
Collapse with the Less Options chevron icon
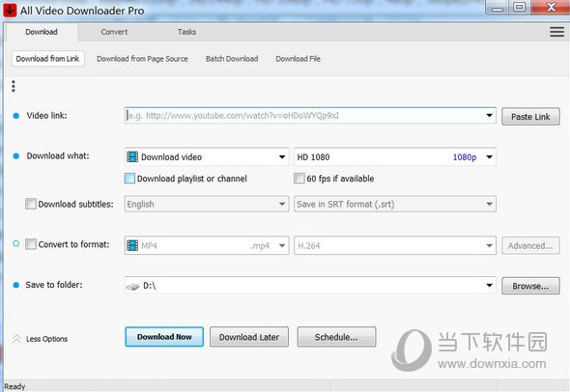click(x=16, y=339)
